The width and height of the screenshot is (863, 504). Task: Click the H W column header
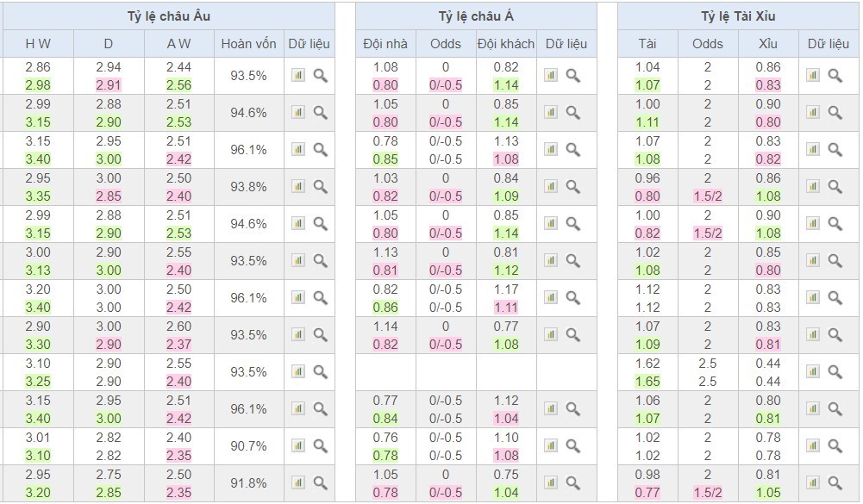point(37,44)
